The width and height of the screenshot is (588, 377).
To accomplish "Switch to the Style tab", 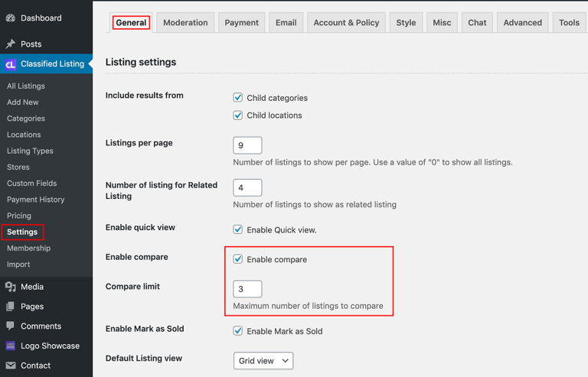I will [x=406, y=22].
